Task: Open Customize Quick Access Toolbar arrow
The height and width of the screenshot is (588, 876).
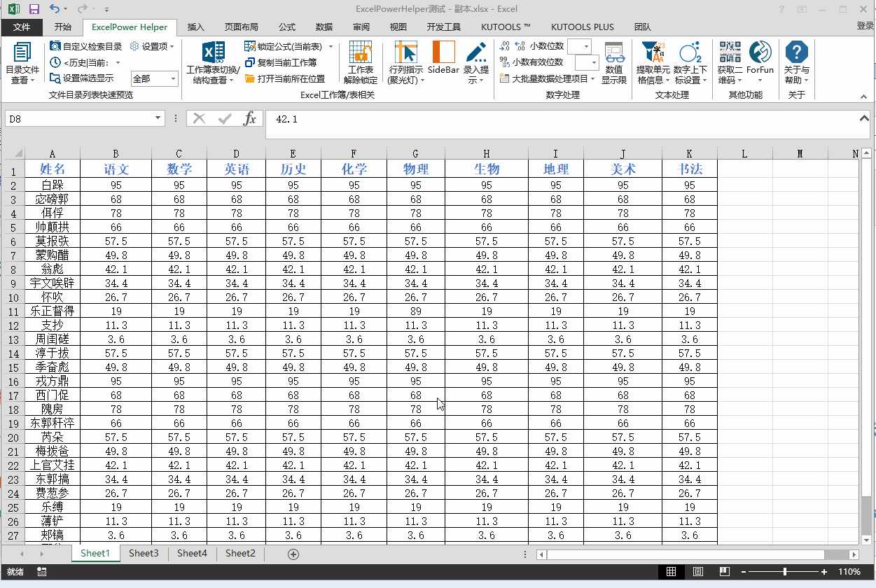Action: [x=106, y=10]
